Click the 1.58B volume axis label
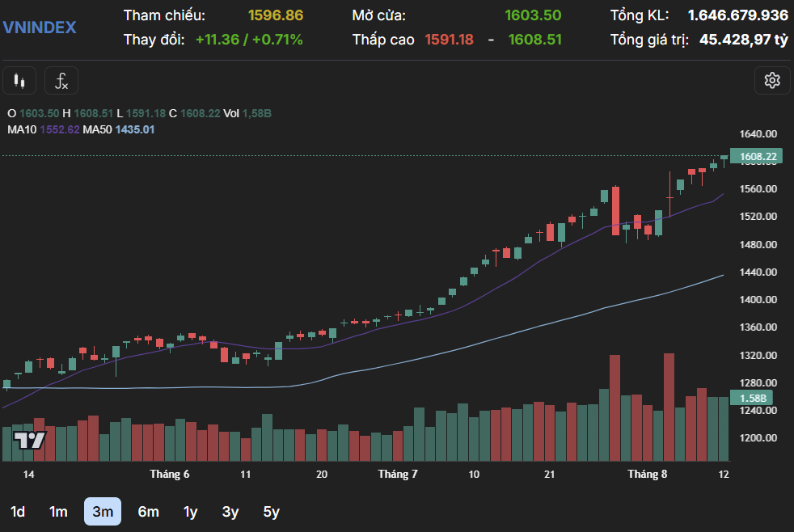This screenshot has height=532, width=794. pyautogui.click(x=751, y=398)
